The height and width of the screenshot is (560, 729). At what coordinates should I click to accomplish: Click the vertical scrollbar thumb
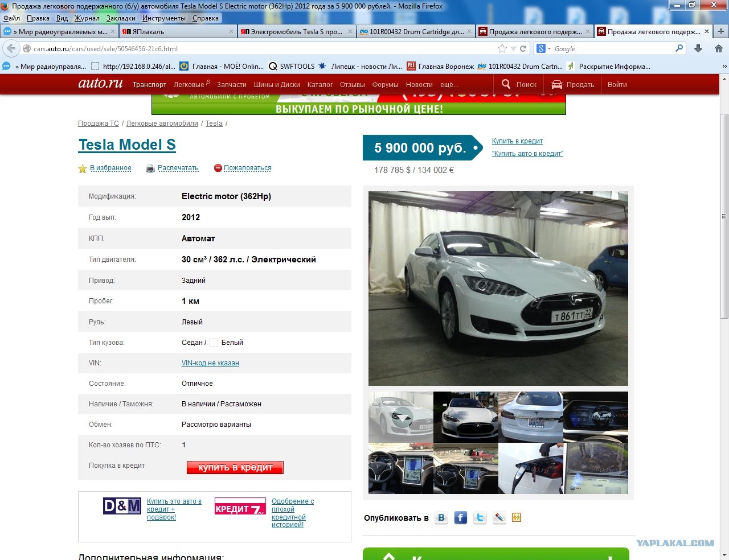724,216
